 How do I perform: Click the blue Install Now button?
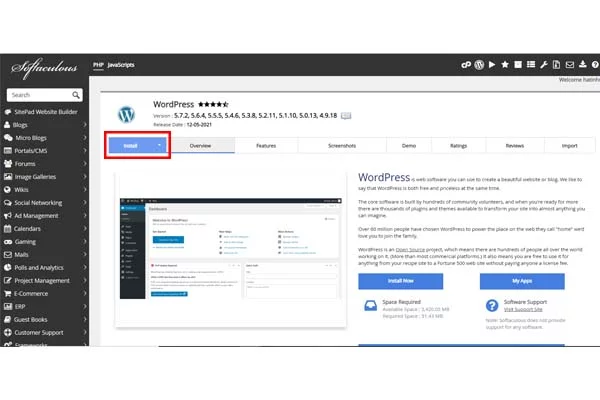coord(401,281)
